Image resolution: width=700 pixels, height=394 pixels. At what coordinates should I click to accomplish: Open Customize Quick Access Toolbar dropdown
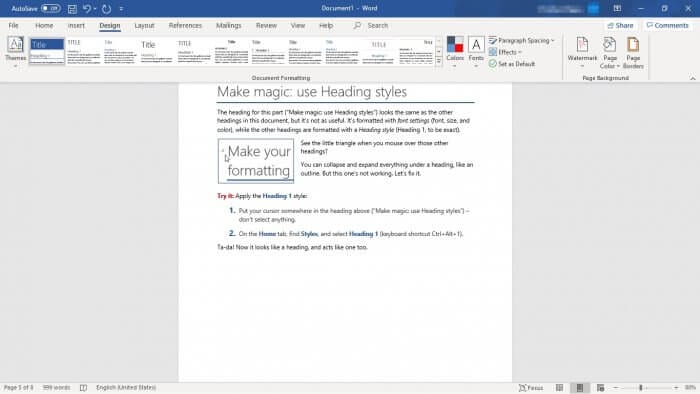121,8
